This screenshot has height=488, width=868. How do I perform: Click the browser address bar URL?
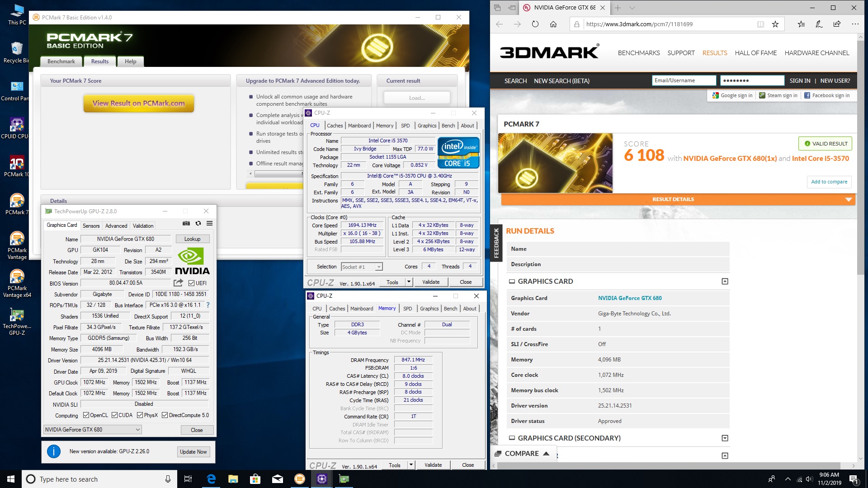639,24
